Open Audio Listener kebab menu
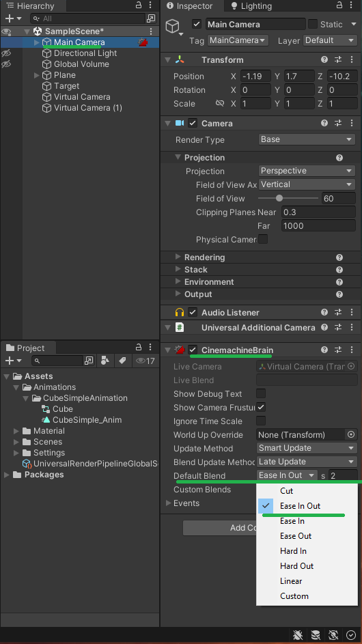The image size is (362, 644). pyautogui.click(x=352, y=312)
